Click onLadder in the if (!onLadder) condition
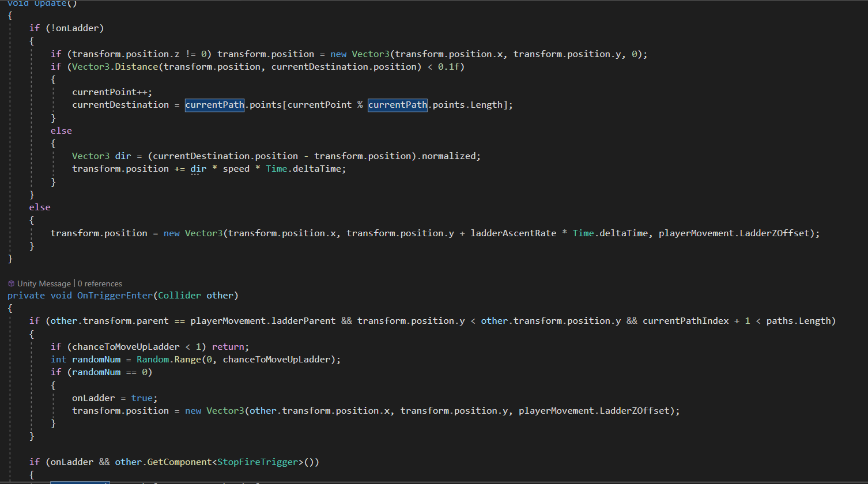868x484 pixels. point(77,28)
